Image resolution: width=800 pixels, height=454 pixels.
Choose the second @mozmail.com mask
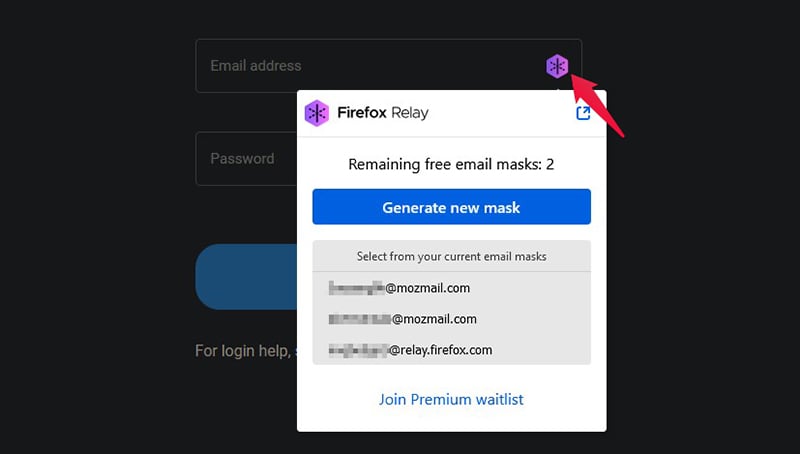coord(452,319)
